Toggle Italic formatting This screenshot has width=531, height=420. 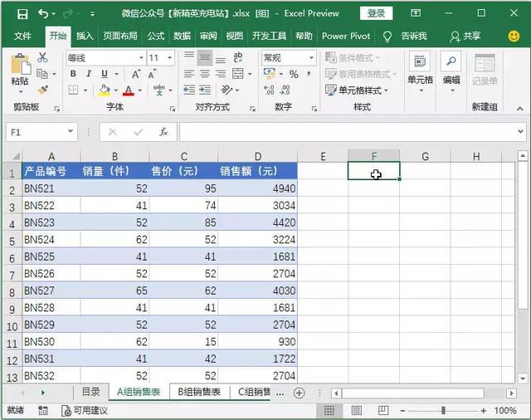tap(89, 74)
